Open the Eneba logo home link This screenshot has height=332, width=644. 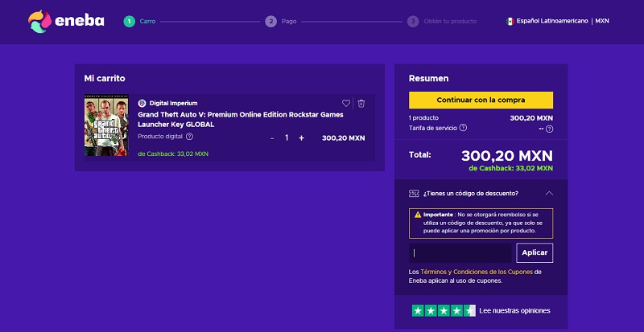coord(66,22)
